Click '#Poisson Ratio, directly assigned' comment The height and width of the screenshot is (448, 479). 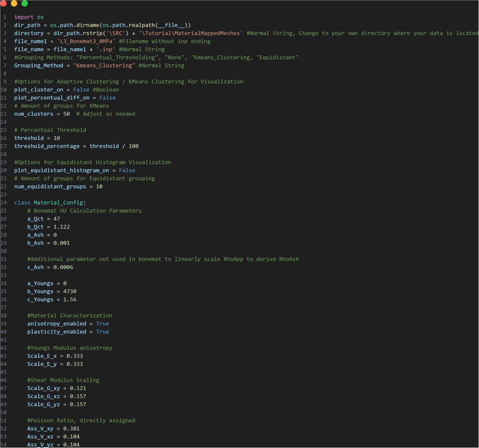[x=81, y=420]
